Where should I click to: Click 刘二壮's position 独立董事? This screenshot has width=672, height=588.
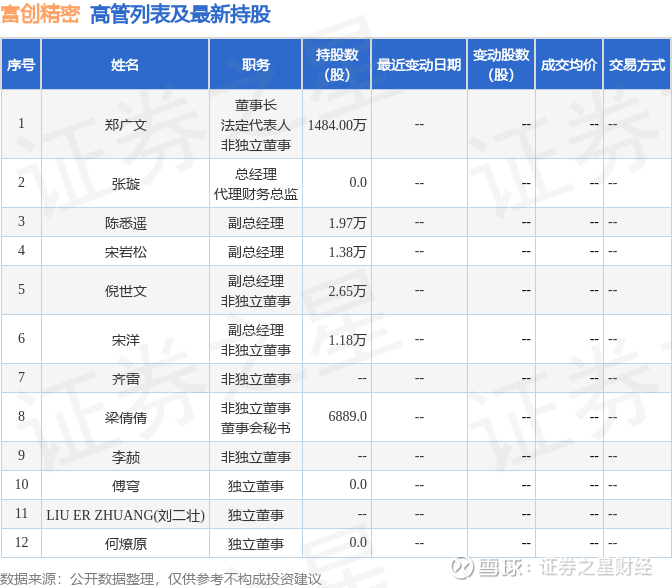pyautogui.click(x=256, y=515)
